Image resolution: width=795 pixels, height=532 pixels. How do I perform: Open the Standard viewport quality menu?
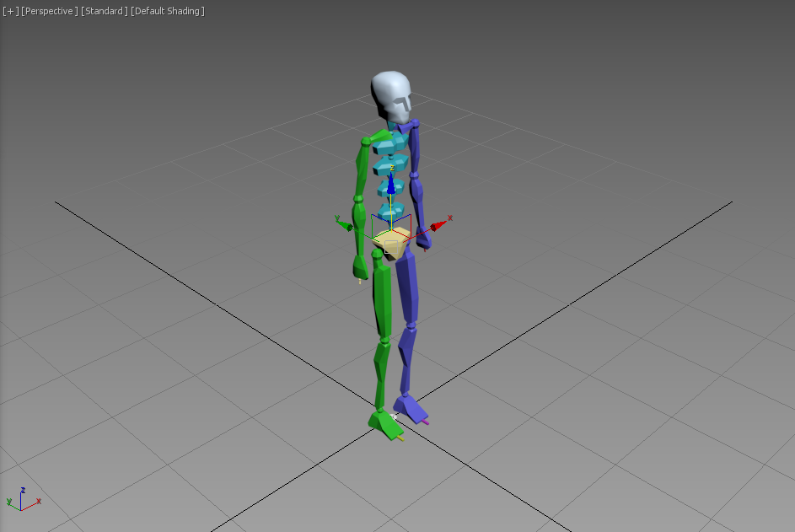pos(104,11)
